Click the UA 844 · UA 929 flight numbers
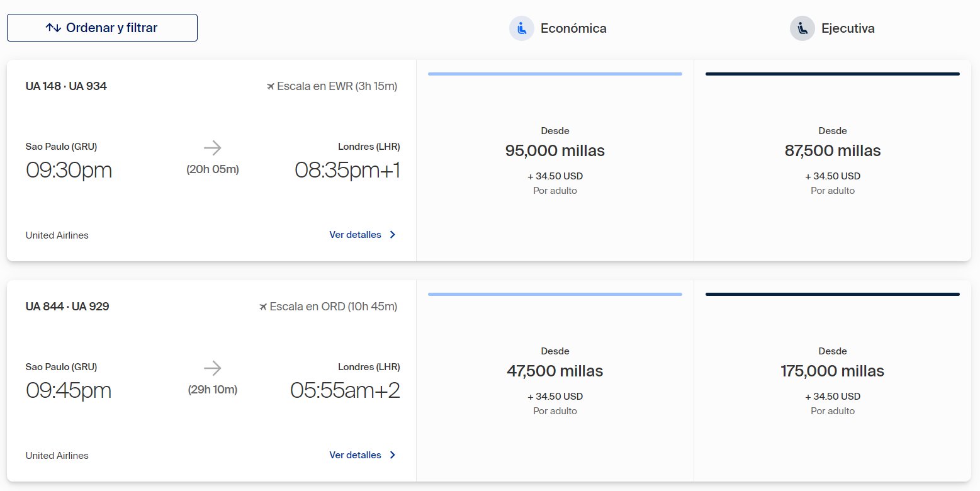 [67, 307]
